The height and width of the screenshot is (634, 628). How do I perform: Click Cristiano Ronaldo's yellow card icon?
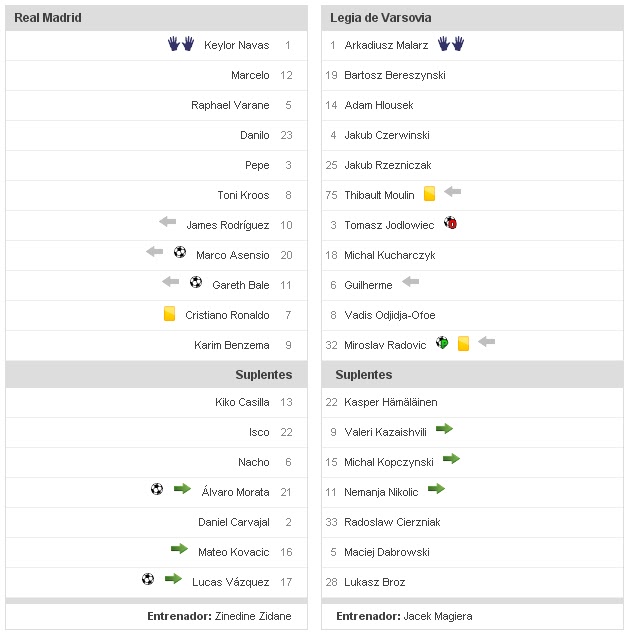tap(170, 314)
